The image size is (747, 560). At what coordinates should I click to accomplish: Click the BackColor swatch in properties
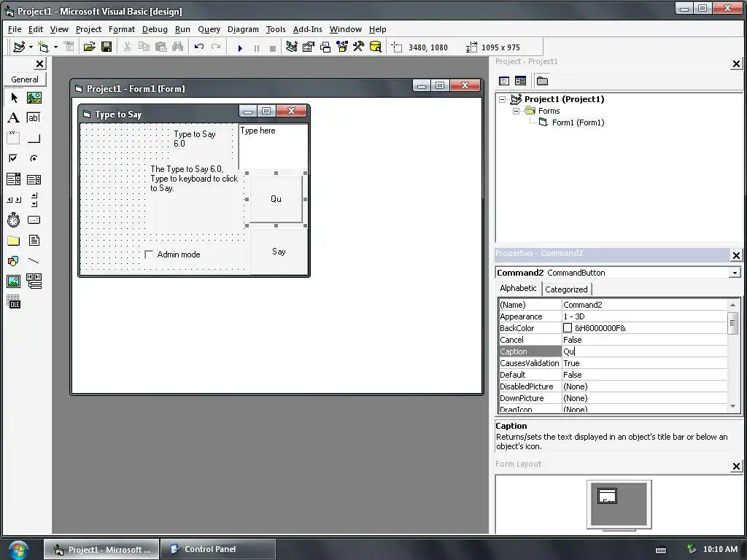[x=568, y=328]
